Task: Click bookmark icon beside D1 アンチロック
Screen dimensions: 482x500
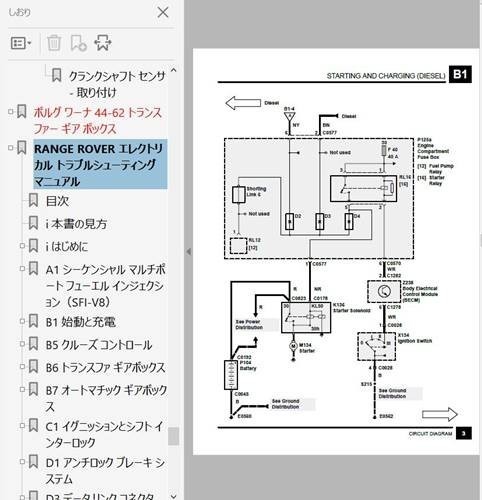Action: [x=33, y=462]
